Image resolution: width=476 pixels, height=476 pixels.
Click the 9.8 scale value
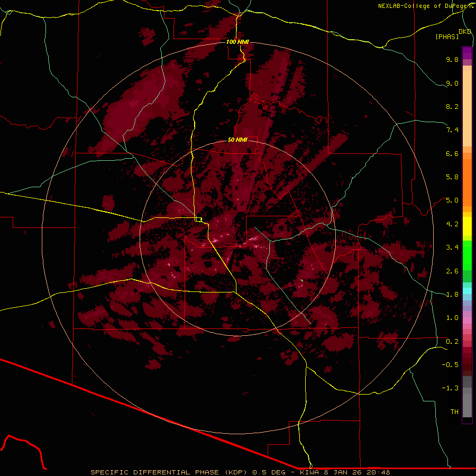[x=452, y=59]
